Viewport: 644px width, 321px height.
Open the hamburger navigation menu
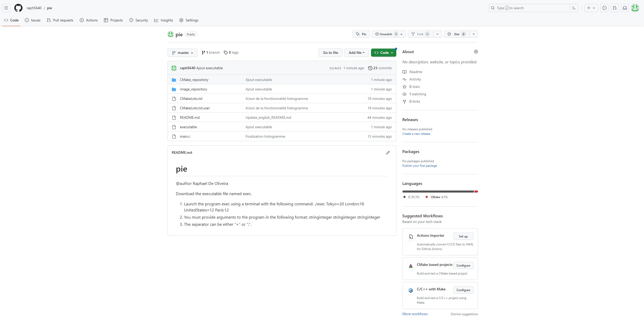tap(6, 8)
